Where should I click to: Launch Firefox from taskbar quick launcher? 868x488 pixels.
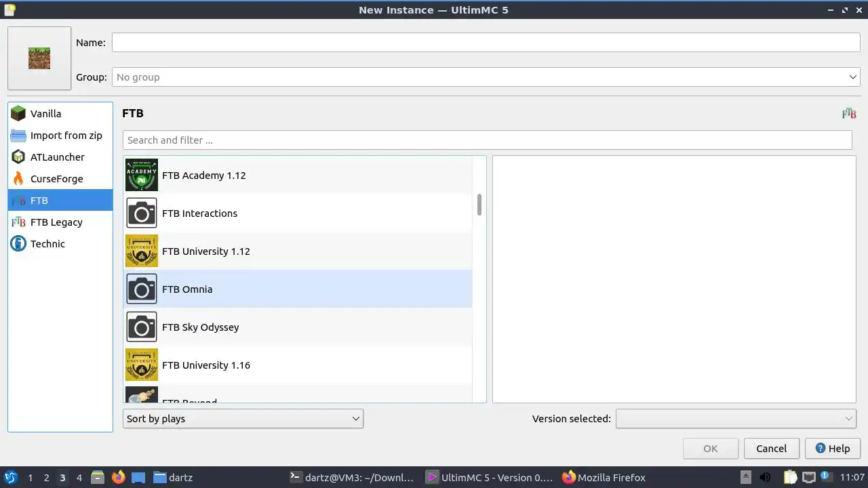118,478
